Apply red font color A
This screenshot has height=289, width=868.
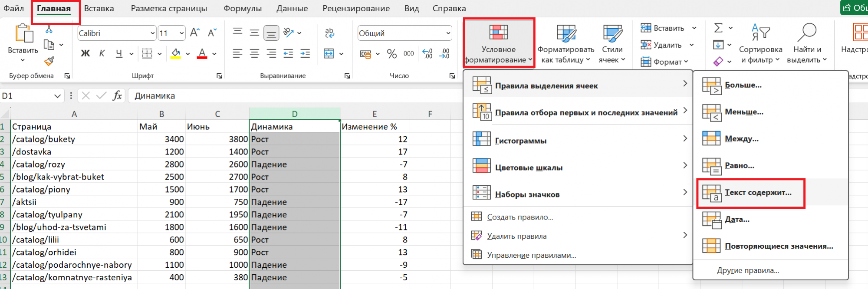pos(202,54)
